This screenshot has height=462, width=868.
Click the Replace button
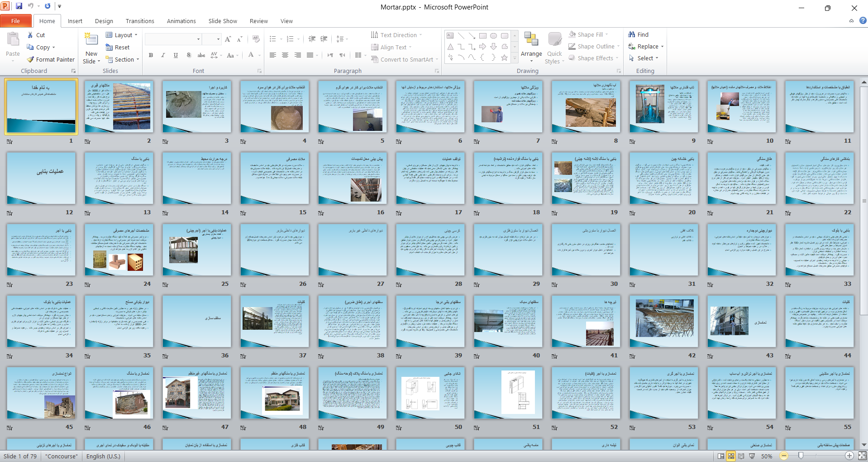[x=646, y=46]
